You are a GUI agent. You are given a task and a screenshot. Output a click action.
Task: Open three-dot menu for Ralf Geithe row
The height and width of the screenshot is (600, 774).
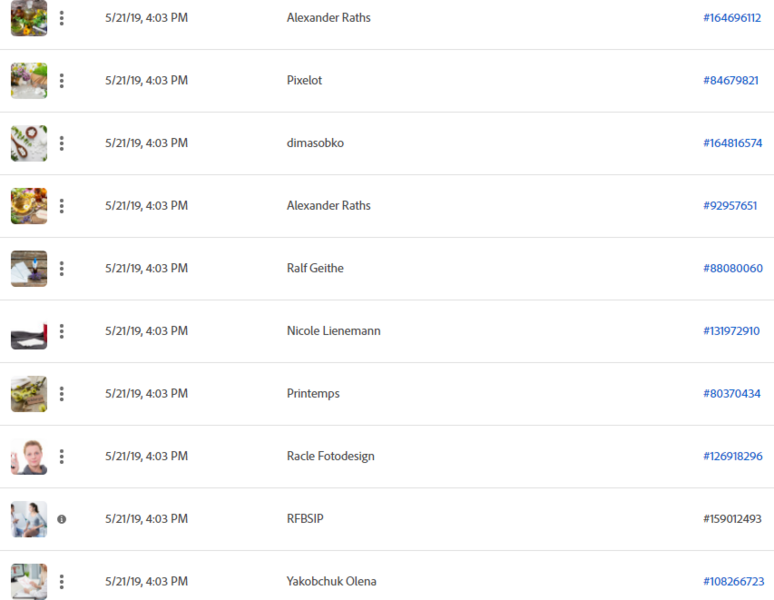[x=62, y=268]
